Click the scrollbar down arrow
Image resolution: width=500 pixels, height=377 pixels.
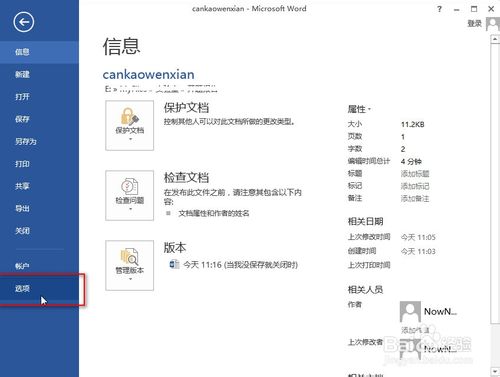click(x=495, y=371)
